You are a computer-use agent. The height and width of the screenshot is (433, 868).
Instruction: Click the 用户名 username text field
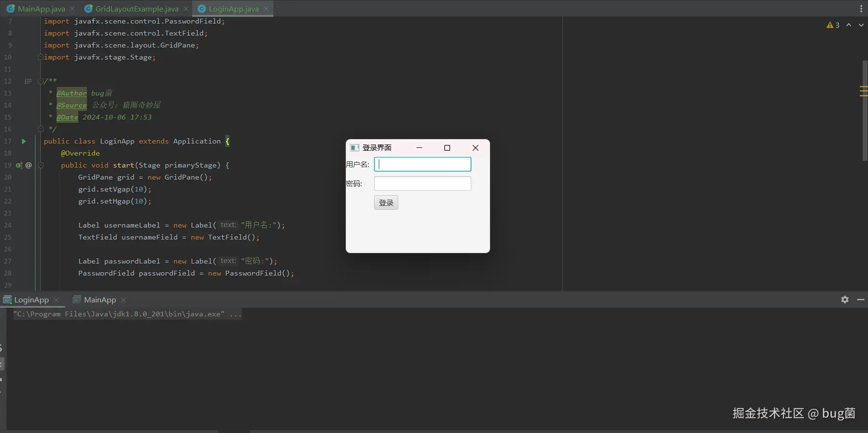tap(423, 164)
